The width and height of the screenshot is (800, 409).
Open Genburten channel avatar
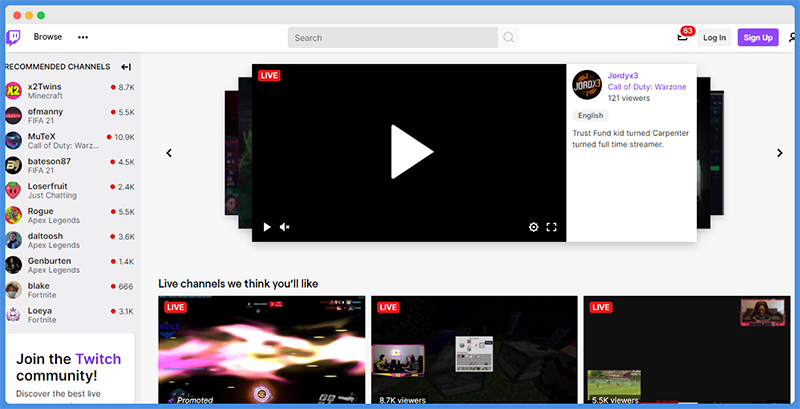pos(14,265)
